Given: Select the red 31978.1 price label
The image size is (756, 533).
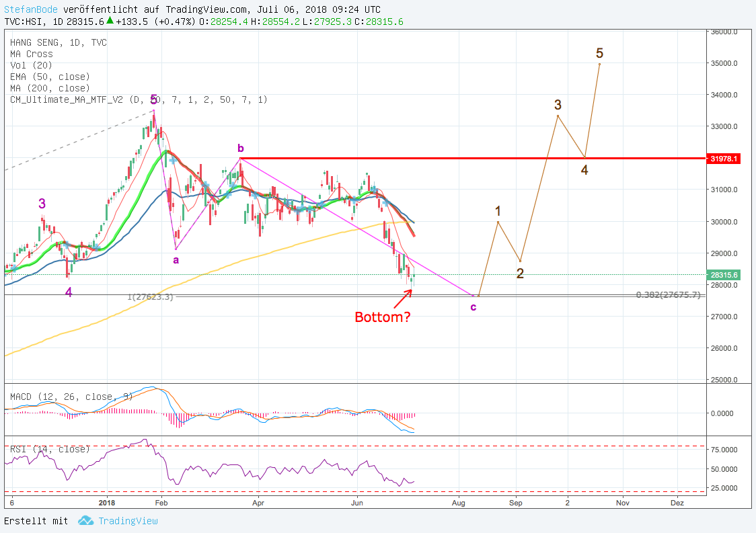Looking at the screenshot, I should [724, 159].
